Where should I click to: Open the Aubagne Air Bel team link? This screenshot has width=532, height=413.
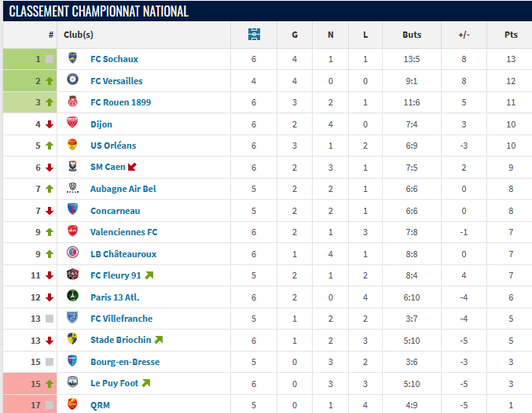click(123, 189)
